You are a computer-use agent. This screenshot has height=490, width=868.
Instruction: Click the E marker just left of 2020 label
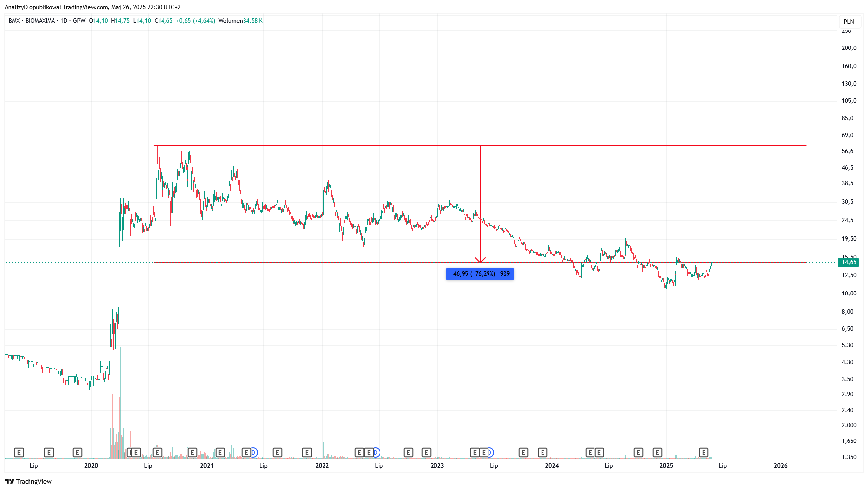point(77,452)
